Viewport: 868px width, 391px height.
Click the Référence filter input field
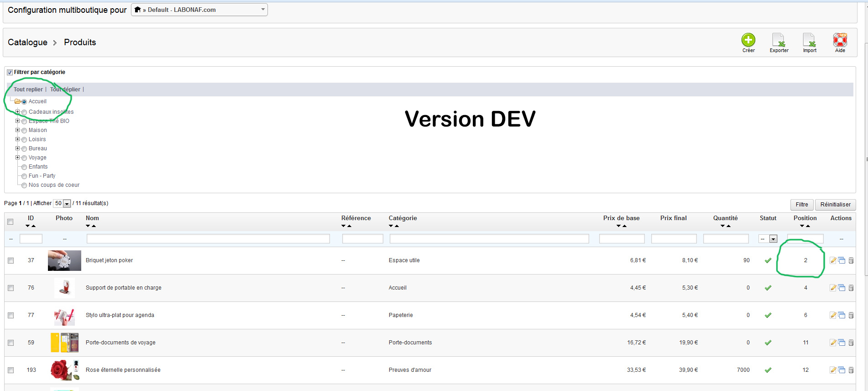pos(363,239)
